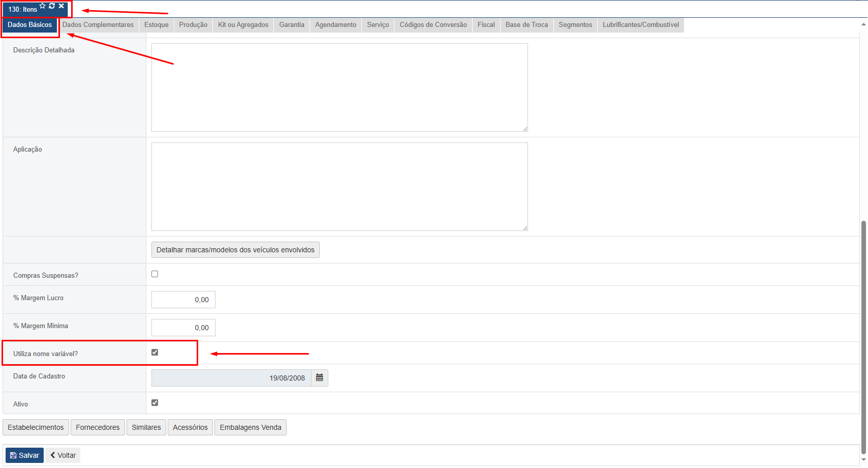Open the Serviço tab
The image size is (868, 468).
point(378,25)
